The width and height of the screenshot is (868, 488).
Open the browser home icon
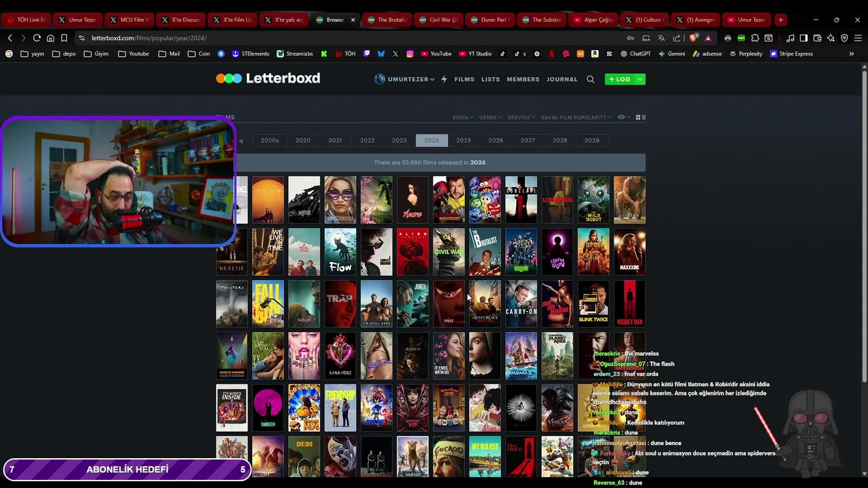50,38
